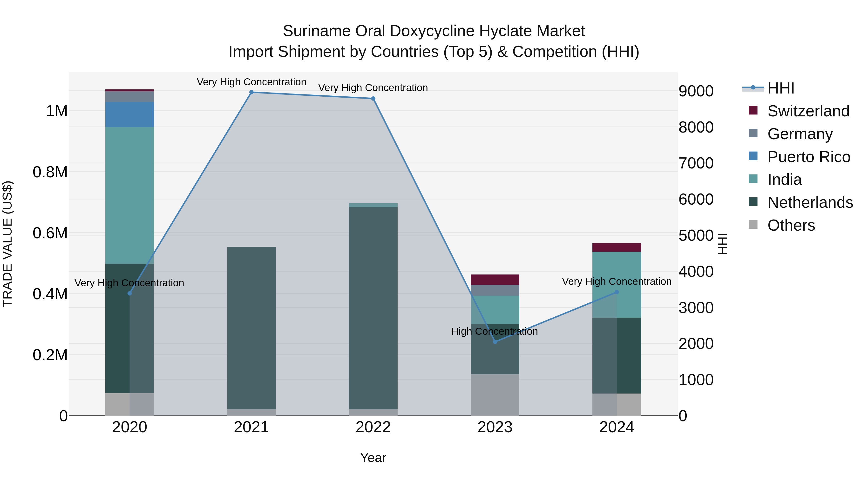This screenshot has width=868, height=488.
Task: Toggle the Puerto Rico legend entry
Action: pyautogui.click(x=799, y=157)
